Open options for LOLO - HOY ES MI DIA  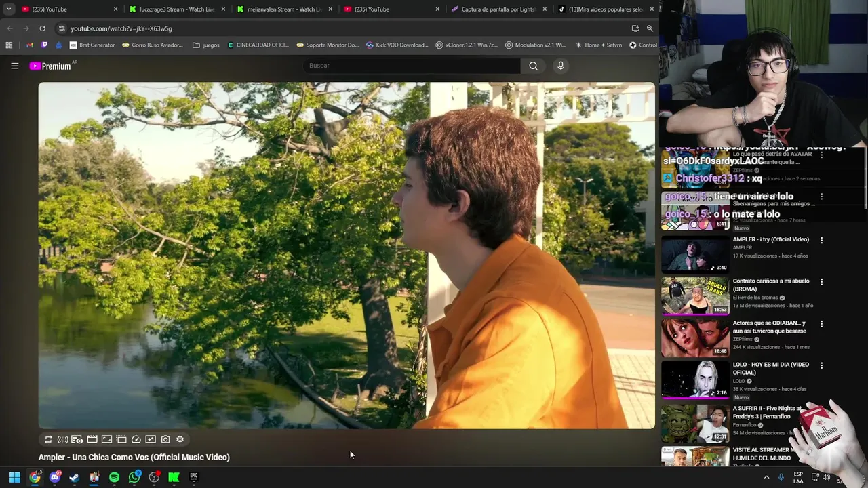point(821,365)
